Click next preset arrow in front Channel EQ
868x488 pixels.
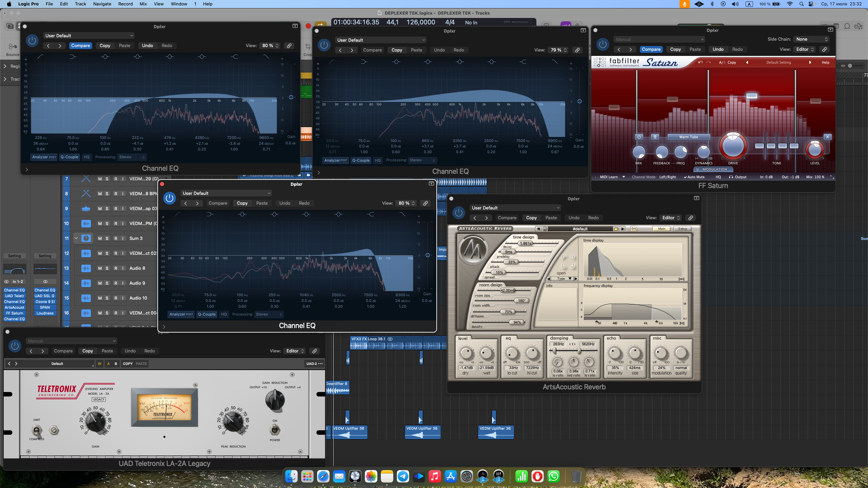pyautogui.click(x=197, y=203)
